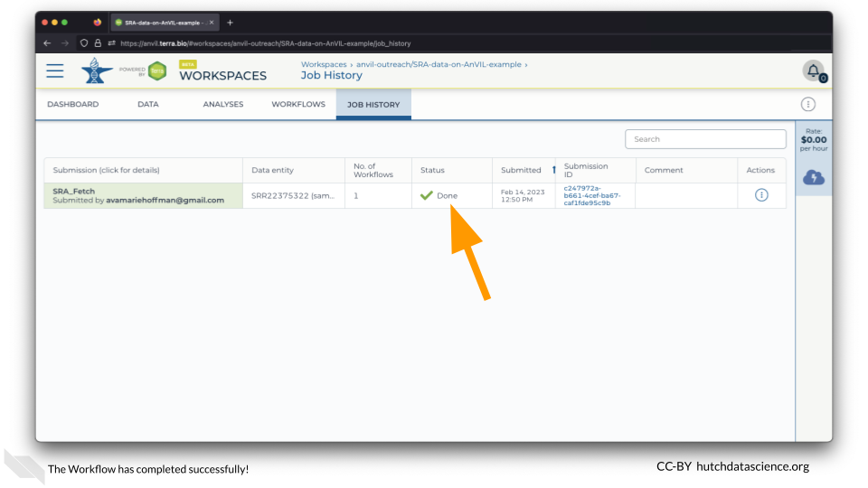Click Submission (click for details) header
This screenshot has width=868, height=488.
click(x=107, y=170)
